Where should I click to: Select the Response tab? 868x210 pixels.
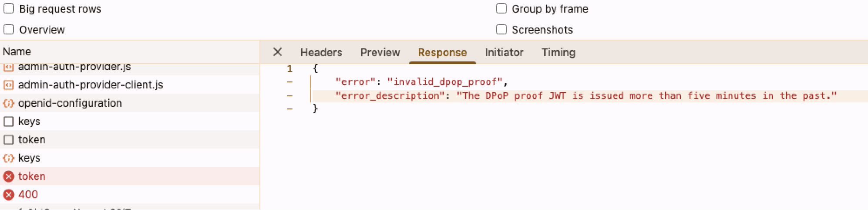(442, 52)
